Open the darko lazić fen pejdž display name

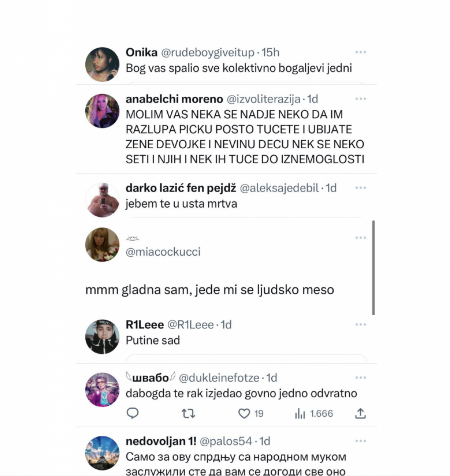coord(181,188)
